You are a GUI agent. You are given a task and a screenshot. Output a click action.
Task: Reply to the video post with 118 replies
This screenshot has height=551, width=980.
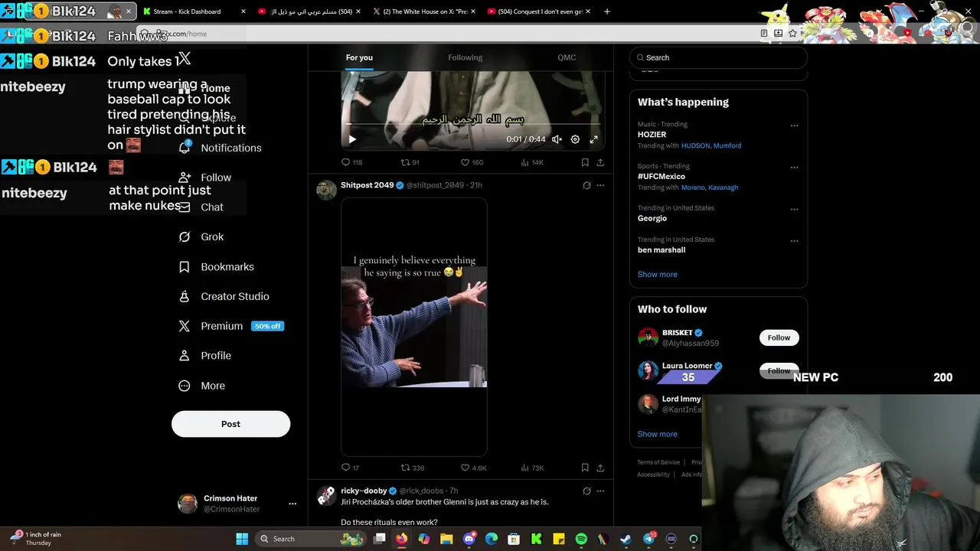351,162
